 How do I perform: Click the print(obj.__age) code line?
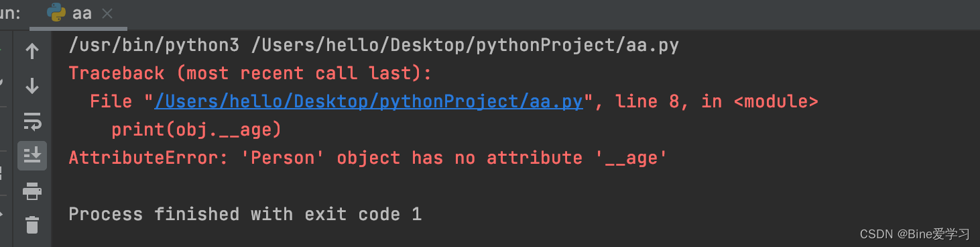pyautogui.click(x=196, y=130)
